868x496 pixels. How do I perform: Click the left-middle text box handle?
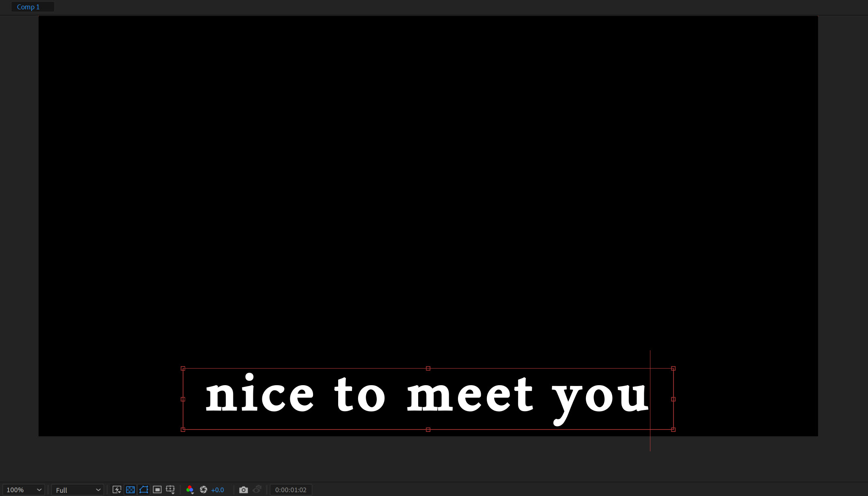pyautogui.click(x=183, y=399)
